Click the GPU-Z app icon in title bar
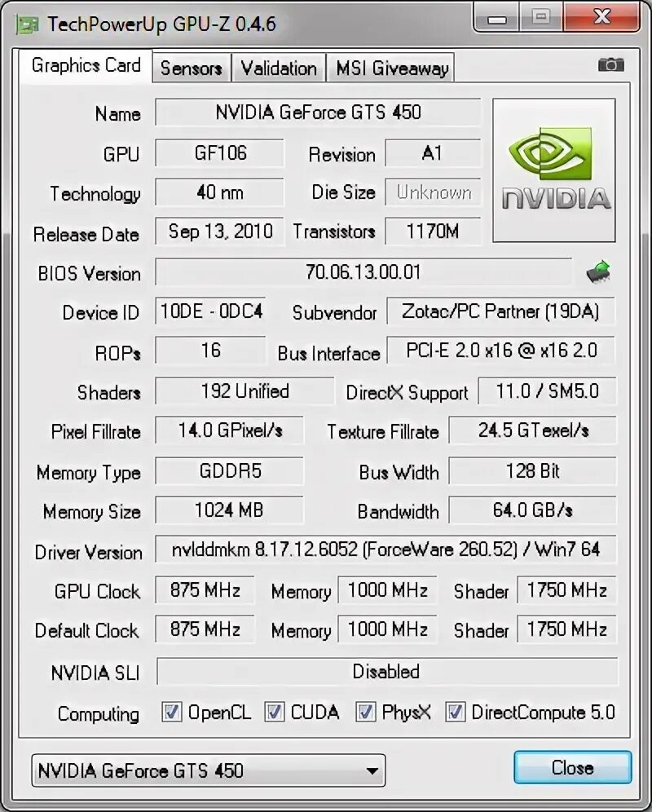The width and height of the screenshot is (652, 812). 28,24
